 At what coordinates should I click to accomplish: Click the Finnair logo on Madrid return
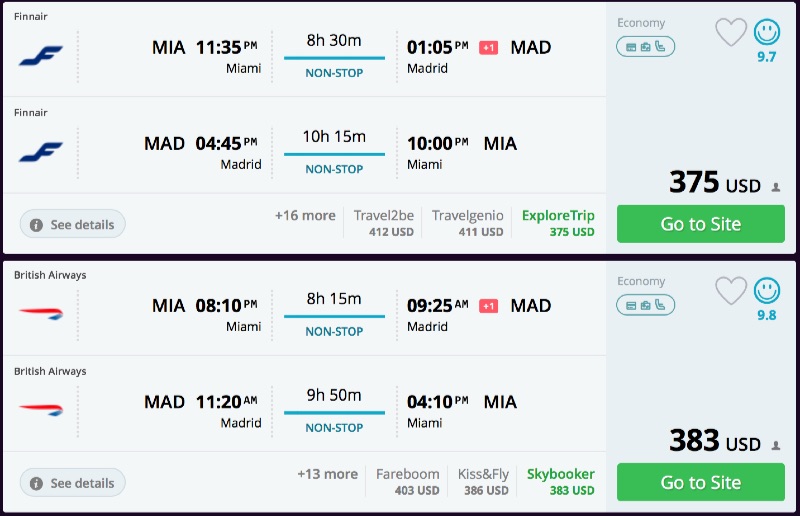click(x=40, y=152)
